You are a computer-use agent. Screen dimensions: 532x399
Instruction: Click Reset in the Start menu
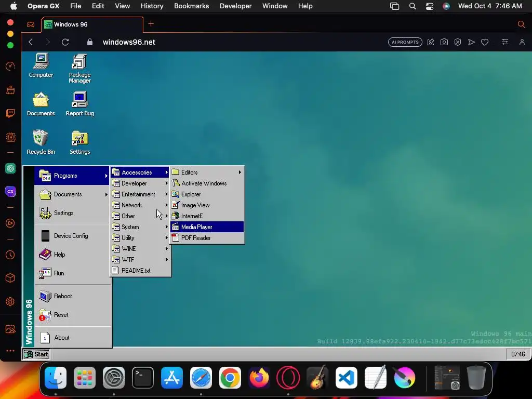tap(72, 315)
